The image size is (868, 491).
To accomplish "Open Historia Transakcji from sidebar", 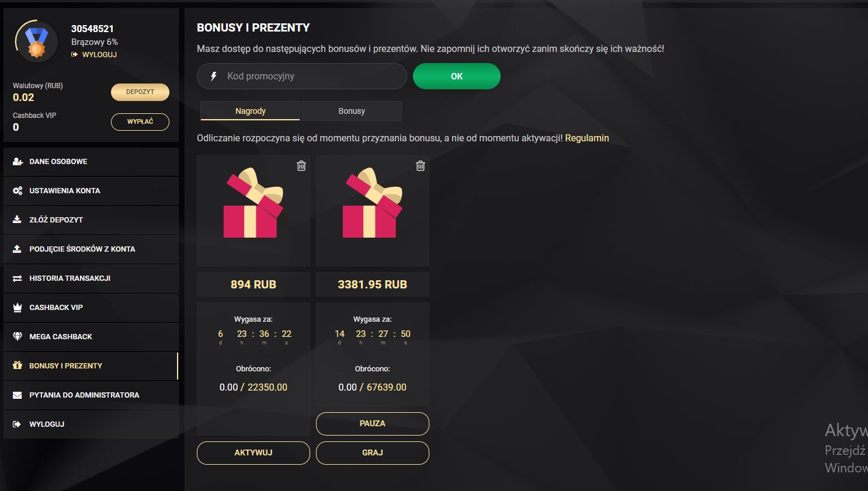I will tap(70, 278).
